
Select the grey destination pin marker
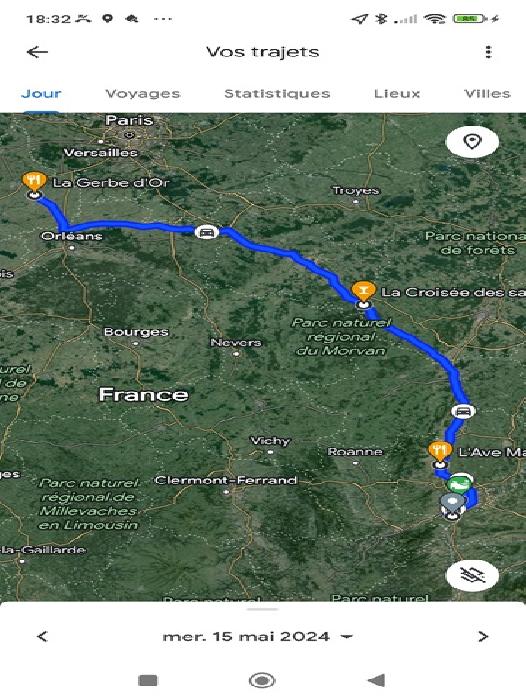point(452,505)
